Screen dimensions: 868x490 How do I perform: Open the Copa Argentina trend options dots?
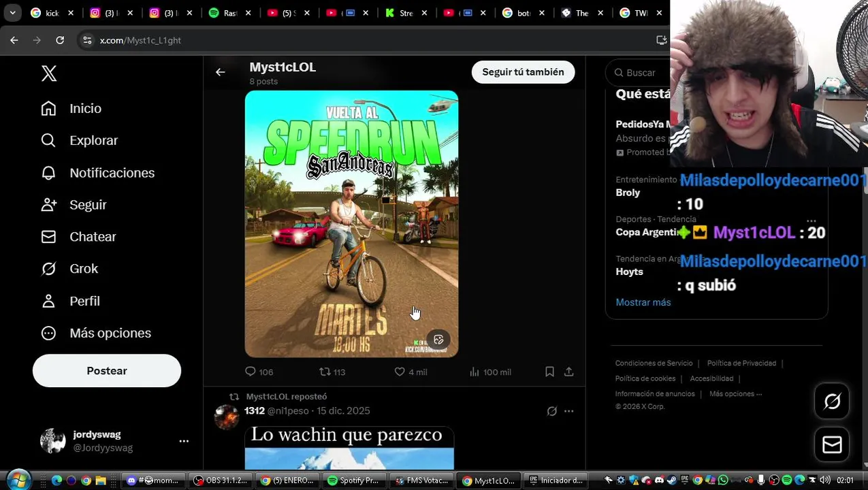tap(811, 221)
